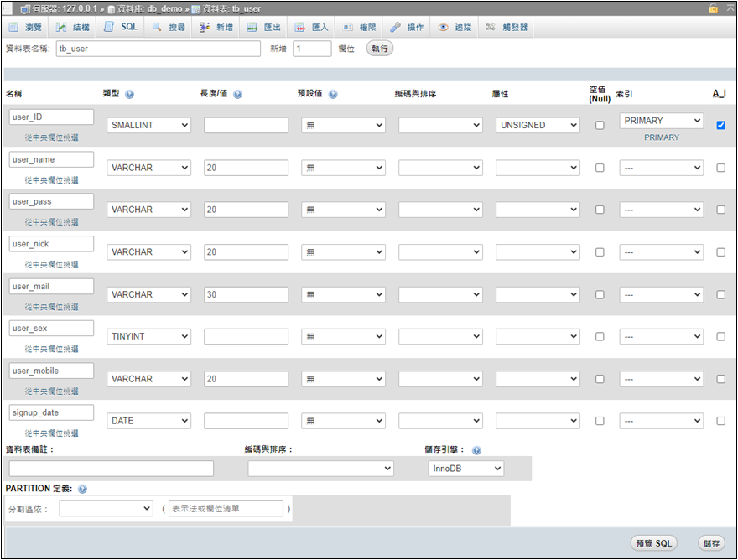Toggle the Null checkbox for user_nick
738x560 pixels.
pyautogui.click(x=600, y=252)
